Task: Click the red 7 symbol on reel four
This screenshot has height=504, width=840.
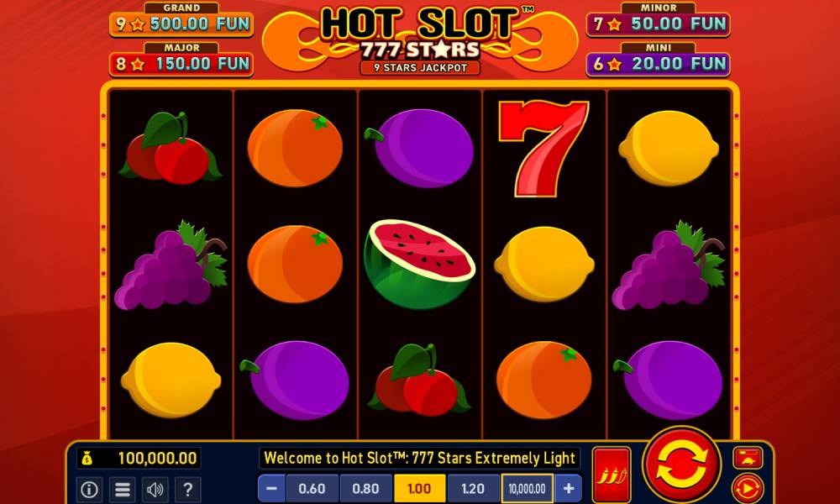Action: coord(543,149)
